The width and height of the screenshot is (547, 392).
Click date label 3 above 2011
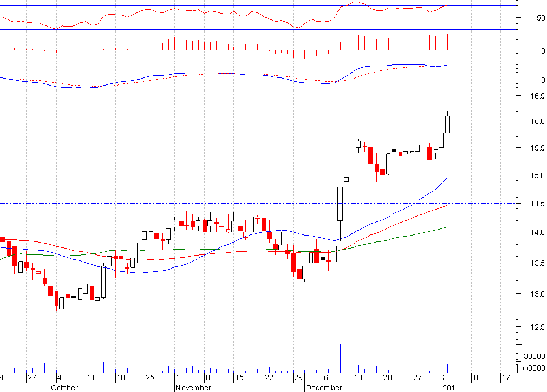pos(445,377)
